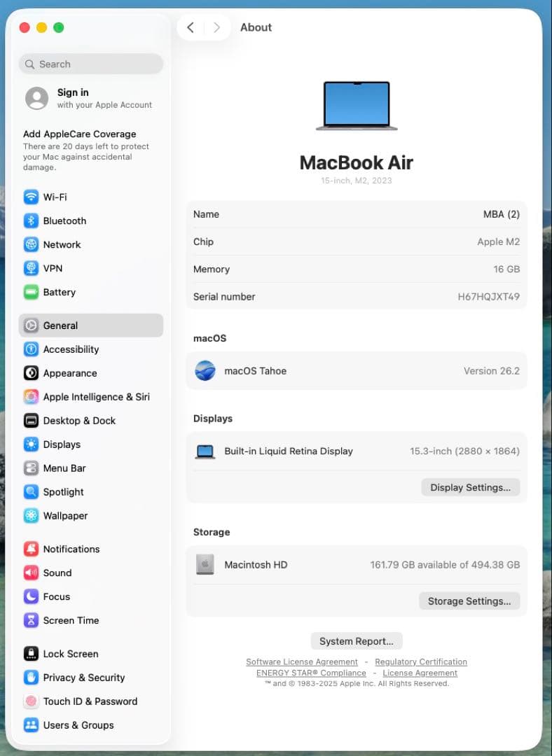Screen dimensions: 552x756
Task: Open the Desktop & Dock icon
Action: [31, 421]
